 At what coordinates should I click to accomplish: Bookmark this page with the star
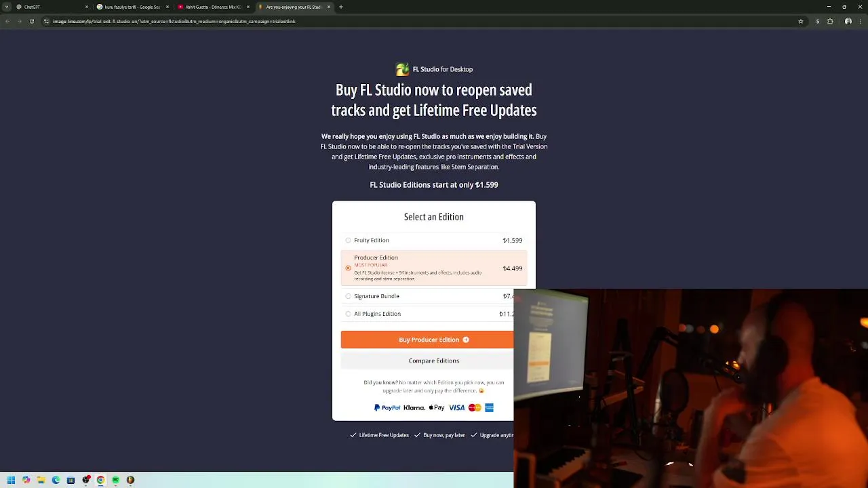(801, 21)
